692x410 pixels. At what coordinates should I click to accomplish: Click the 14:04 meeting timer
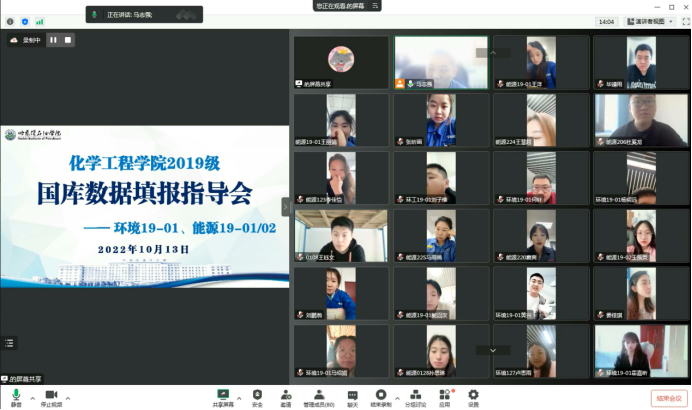606,22
